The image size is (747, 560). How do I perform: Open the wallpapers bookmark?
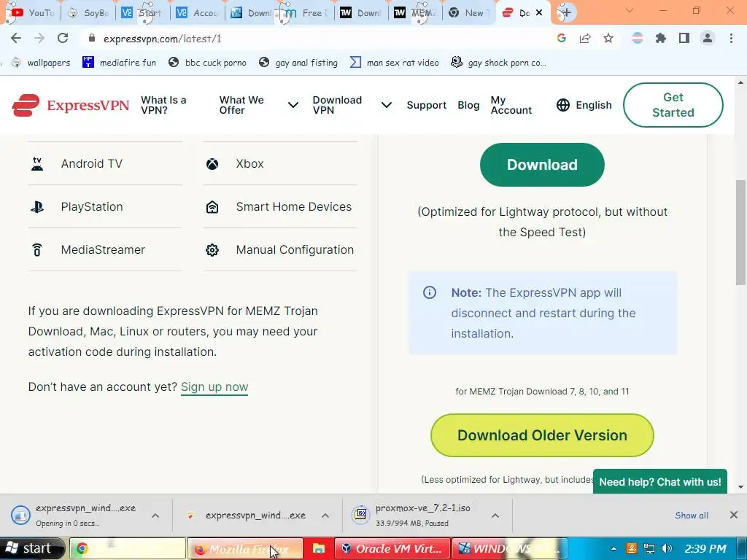pos(41,63)
